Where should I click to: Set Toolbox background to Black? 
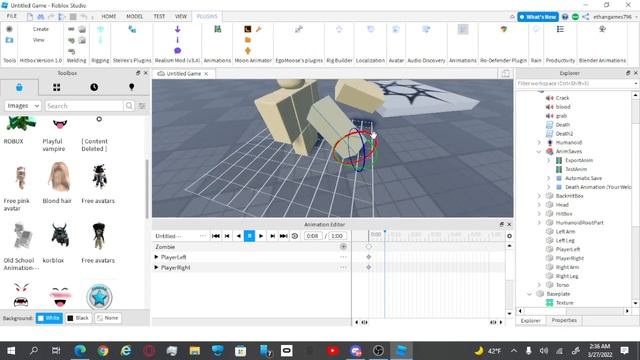78,318
